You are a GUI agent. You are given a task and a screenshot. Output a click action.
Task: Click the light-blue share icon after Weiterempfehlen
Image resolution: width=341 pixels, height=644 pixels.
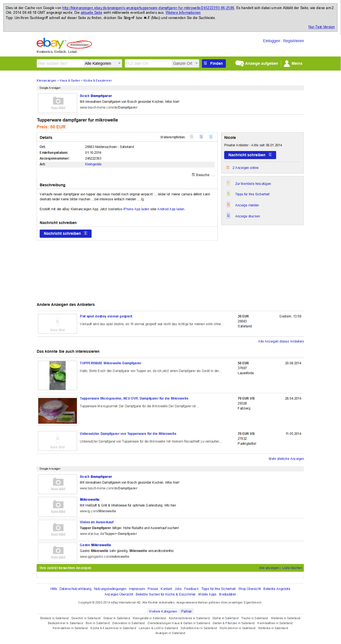tap(211, 137)
